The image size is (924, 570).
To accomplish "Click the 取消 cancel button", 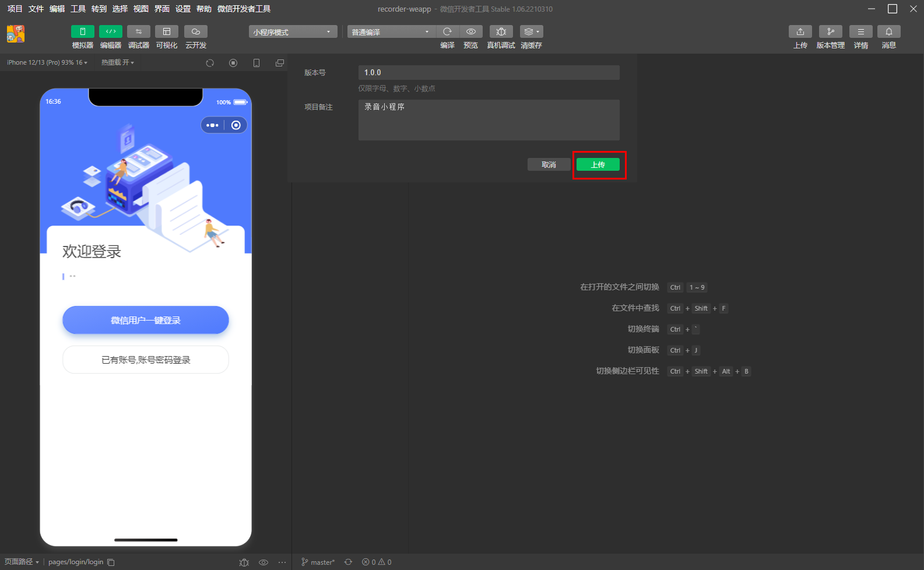I will (549, 164).
